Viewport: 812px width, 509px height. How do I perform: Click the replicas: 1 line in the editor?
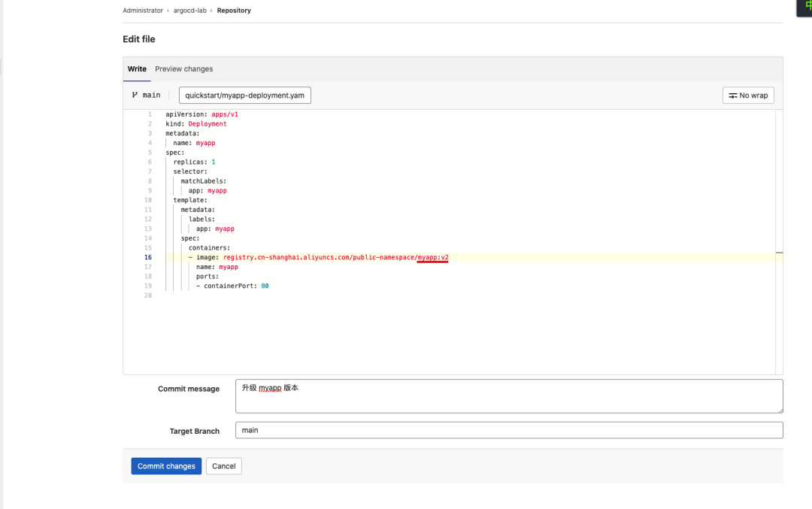pyautogui.click(x=194, y=162)
